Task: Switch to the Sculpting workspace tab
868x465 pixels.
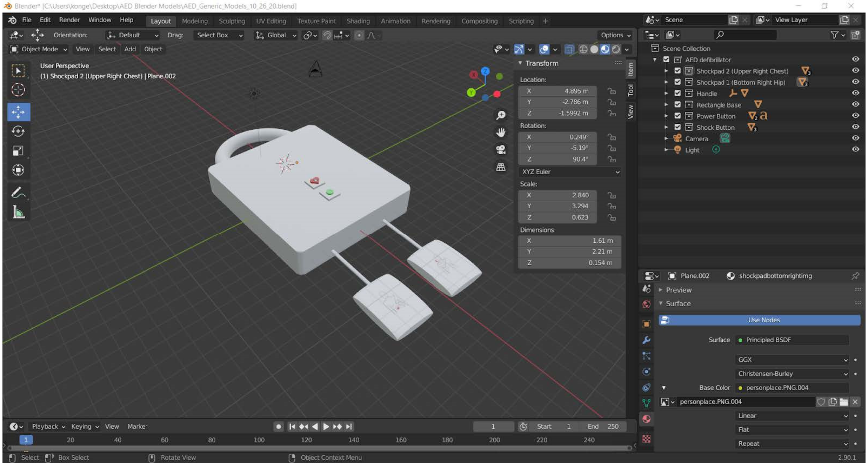Action: point(232,21)
